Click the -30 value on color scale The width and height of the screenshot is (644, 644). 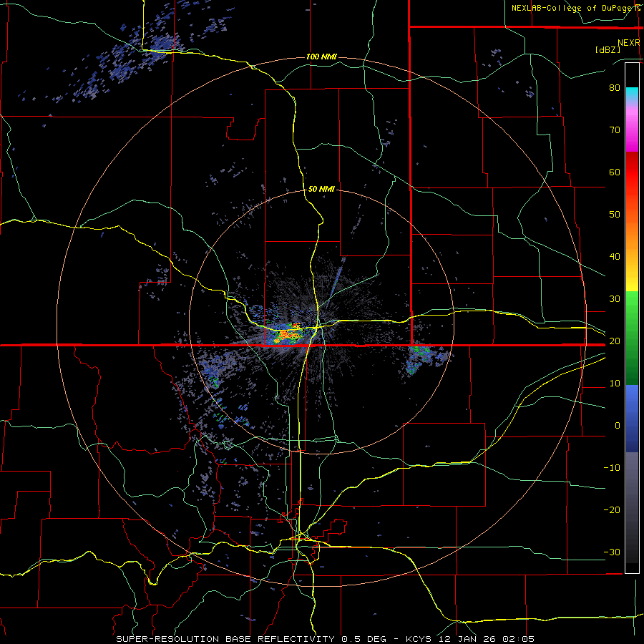click(612, 552)
